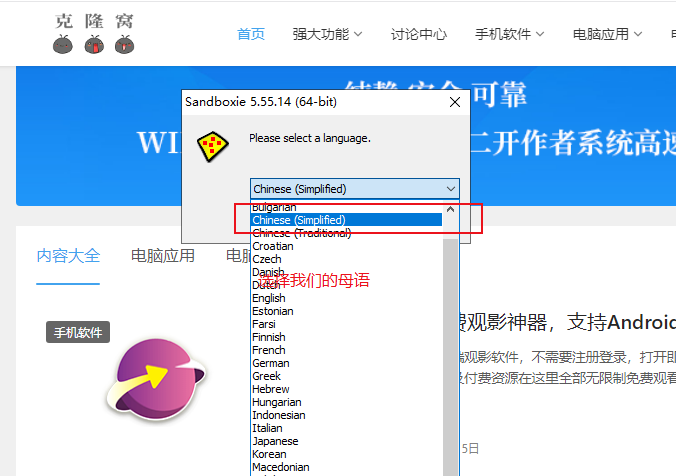Choose Chinese (Traditional) in the language list

pyautogui.click(x=347, y=233)
